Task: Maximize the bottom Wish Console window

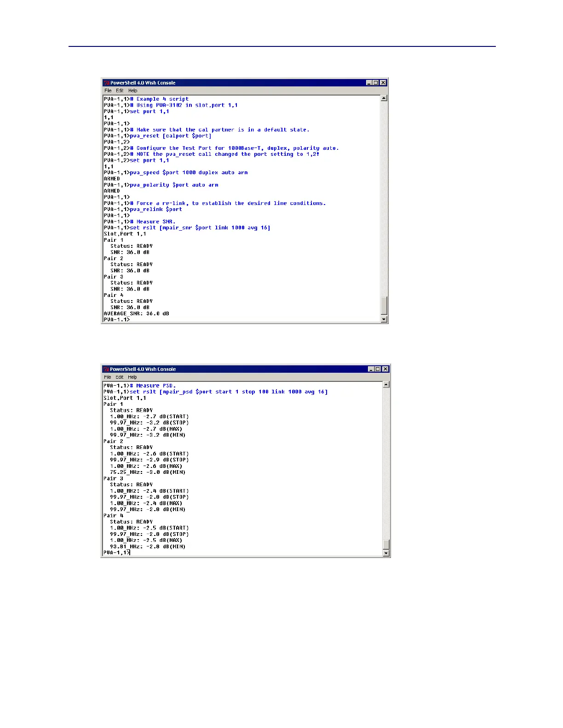Action: click(x=378, y=369)
